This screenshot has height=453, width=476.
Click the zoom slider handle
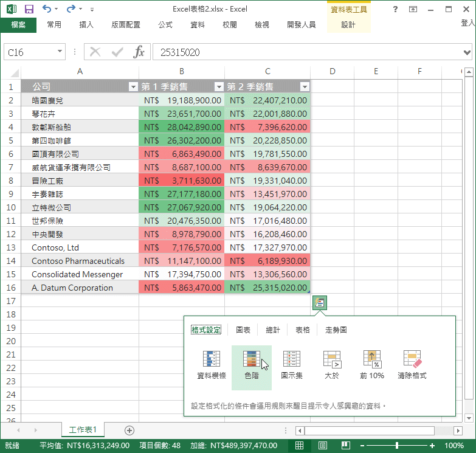click(397, 446)
